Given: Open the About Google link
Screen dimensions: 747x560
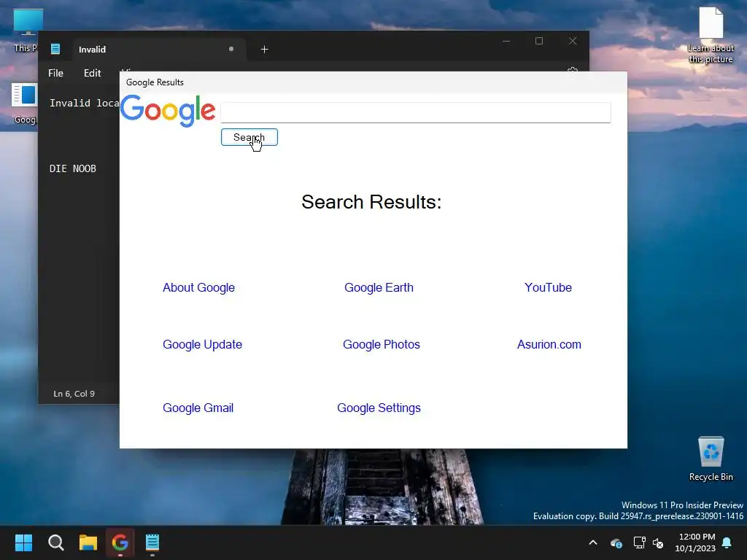Looking at the screenshot, I should coord(198,287).
